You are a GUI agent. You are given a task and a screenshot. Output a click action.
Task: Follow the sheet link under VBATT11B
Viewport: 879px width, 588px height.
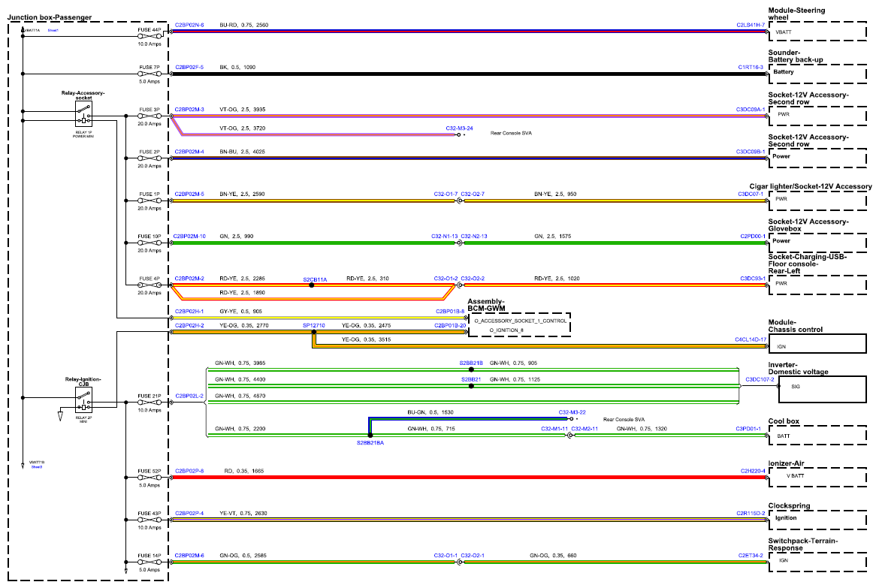pos(37,467)
